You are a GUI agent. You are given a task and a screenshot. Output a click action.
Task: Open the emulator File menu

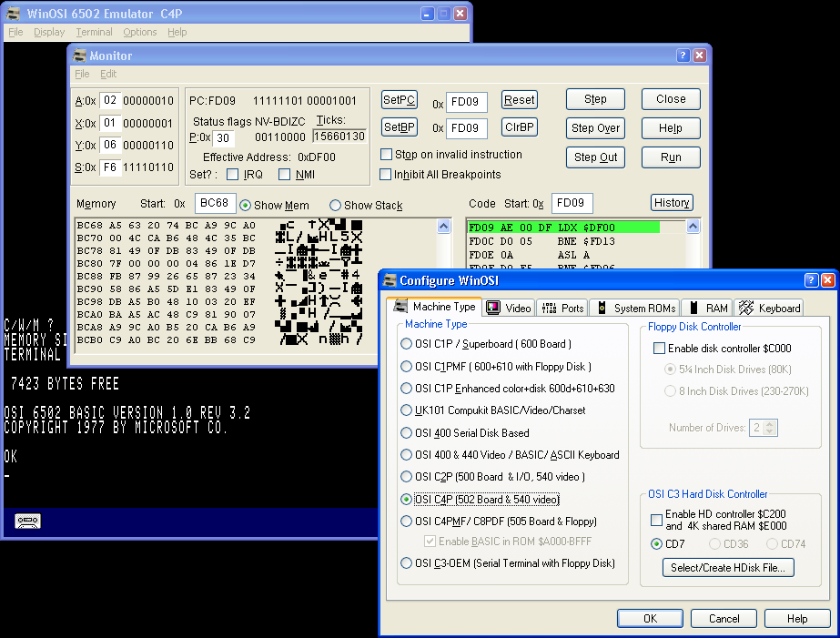point(15,32)
